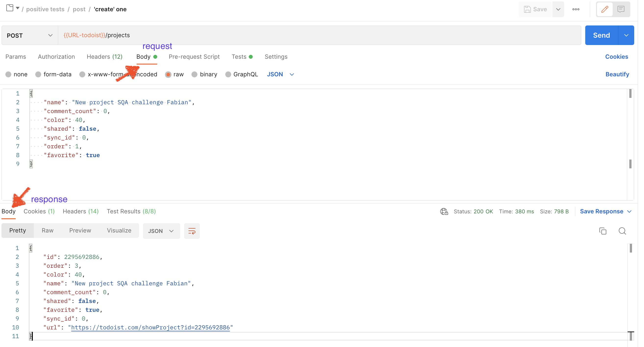Open the comments icon panel
The width and height of the screenshot is (644, 347).
[x=621, y=9]
